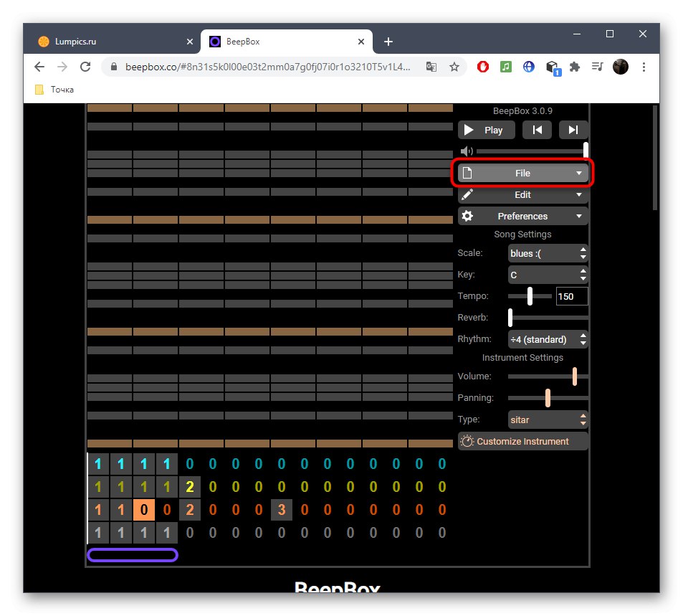Click the dial icon on Customize Instrument
The image size is (683, 616).
pos(467,441)
